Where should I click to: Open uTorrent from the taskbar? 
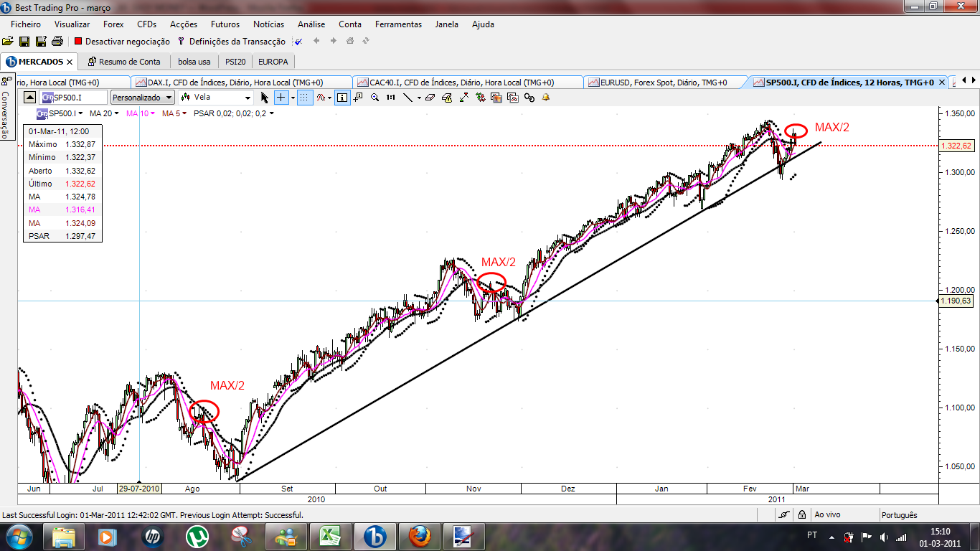(197, 536)
